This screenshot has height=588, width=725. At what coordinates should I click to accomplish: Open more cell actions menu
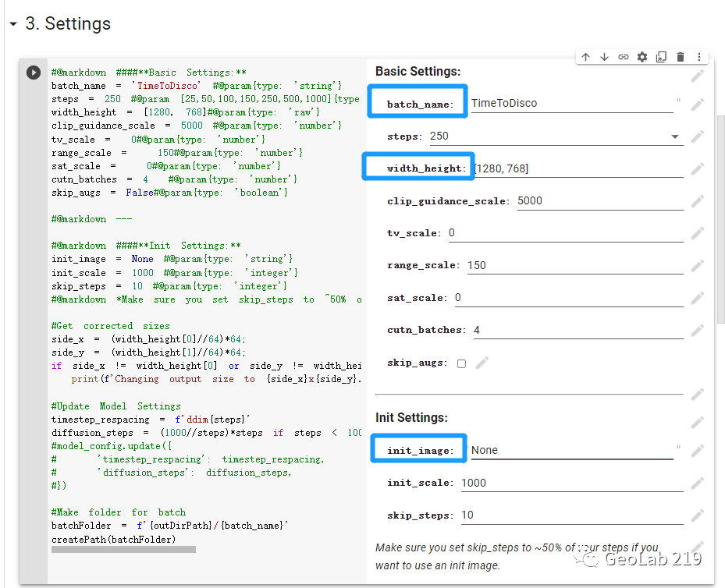698,57
